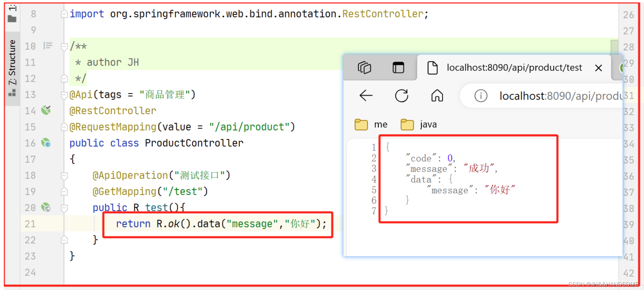Toggle the fold marker on line 15
Screen dimensions: 644x290
pyautogui.click(x=64, y=127)
